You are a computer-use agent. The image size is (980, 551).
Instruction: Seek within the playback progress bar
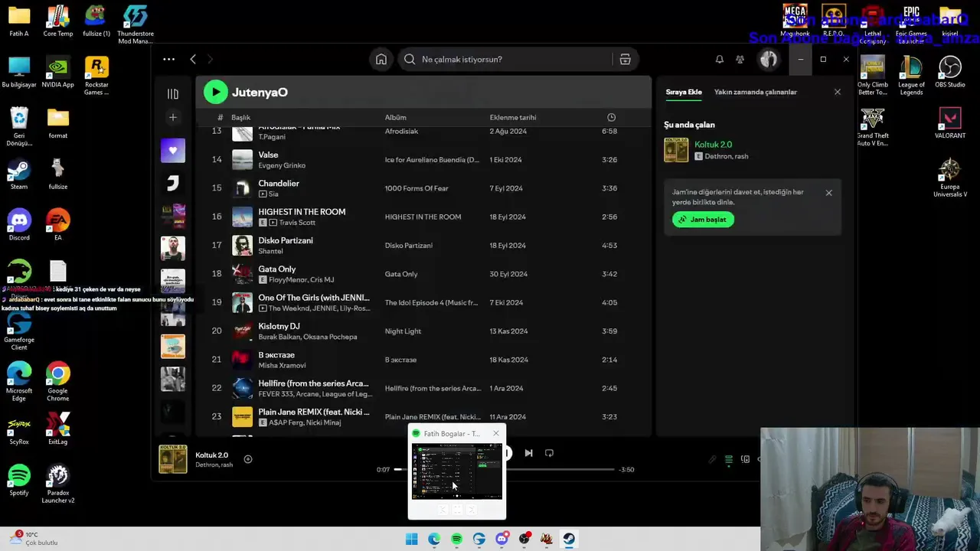(x=505, y=469)
